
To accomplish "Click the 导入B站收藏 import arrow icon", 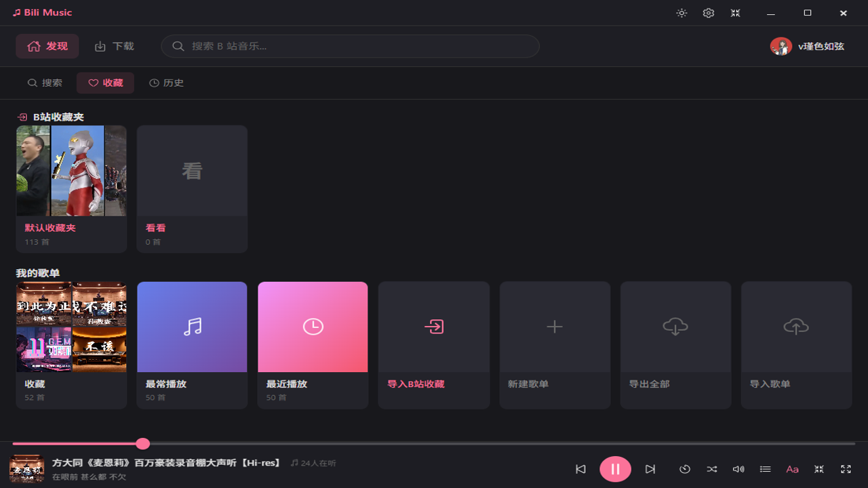I will pos(434,327).
